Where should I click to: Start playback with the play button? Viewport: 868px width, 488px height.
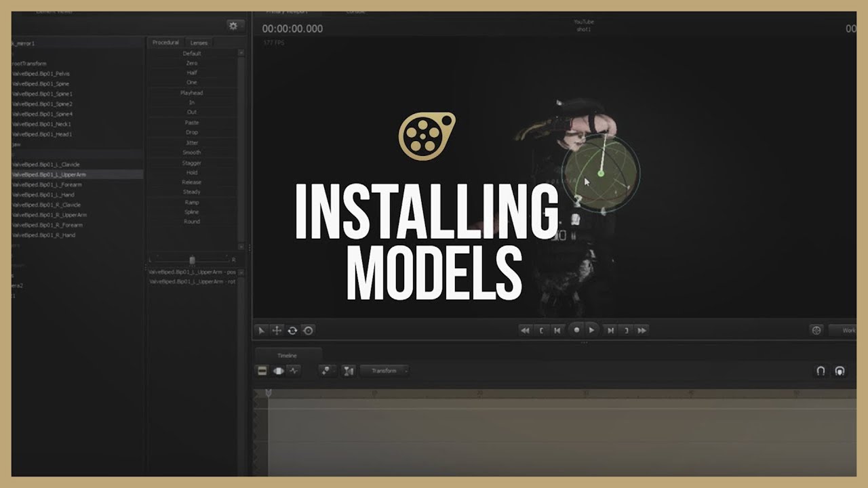591,330
